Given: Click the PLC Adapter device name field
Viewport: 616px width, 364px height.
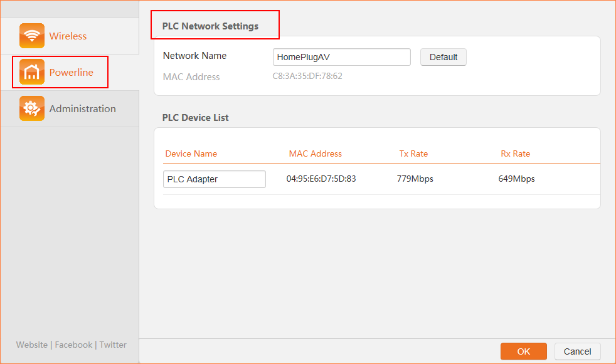Looking at the screenshot, I should (214, 179).
